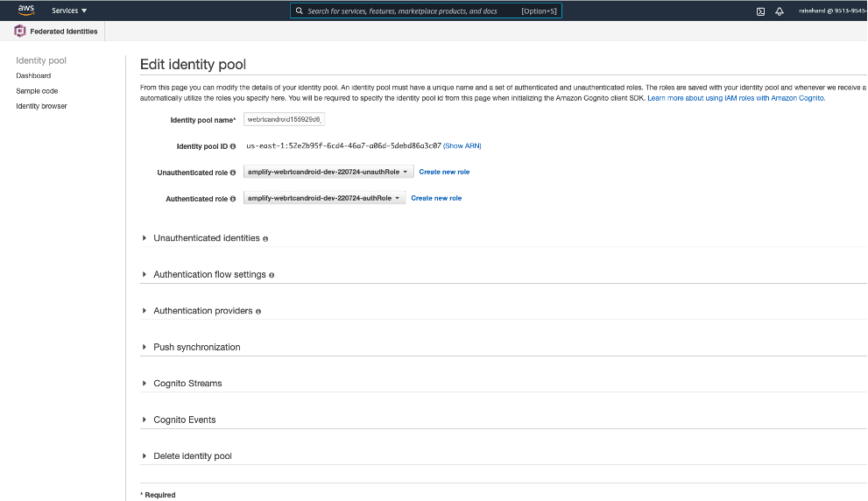The height and width of the screenshot is (501, 868).
Task: Expand Push synchronization section
Action: (x=196, y=347)
